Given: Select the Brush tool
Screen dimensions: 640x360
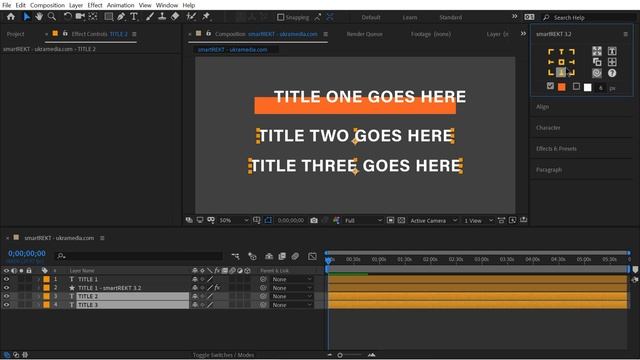Looking at the screenshot, I should click(x=150, y=17).
